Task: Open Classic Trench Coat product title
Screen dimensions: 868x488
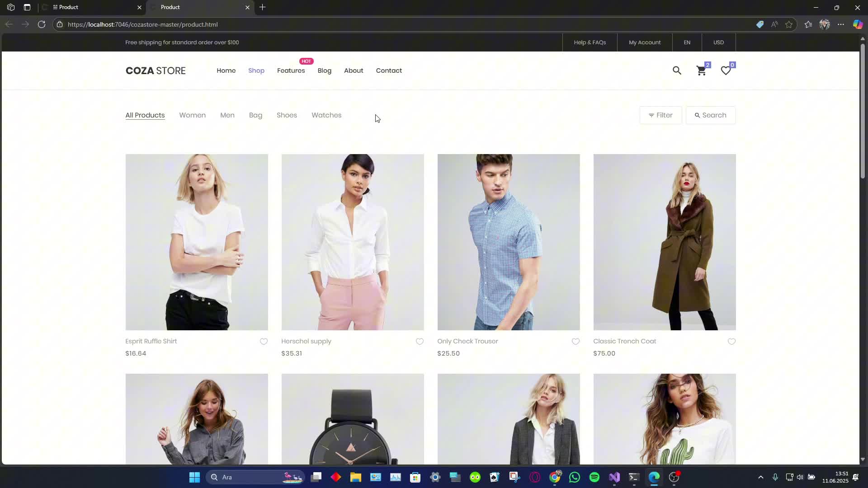Action: pyautogui.click(x=624, y=341)
